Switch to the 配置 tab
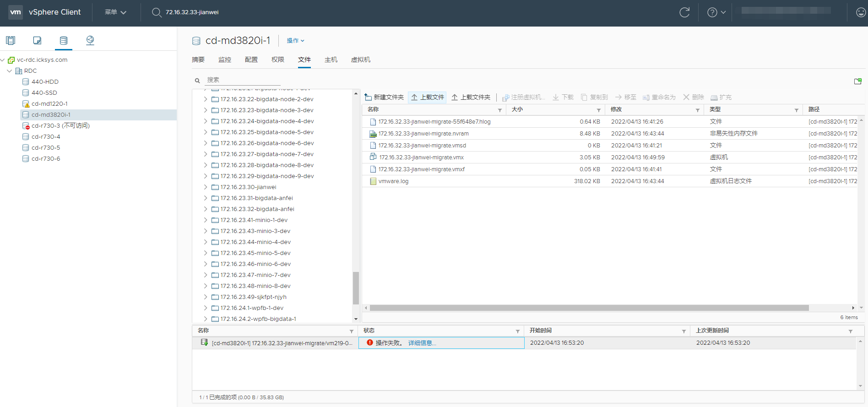868x407 pixels. tap(251, 60)
